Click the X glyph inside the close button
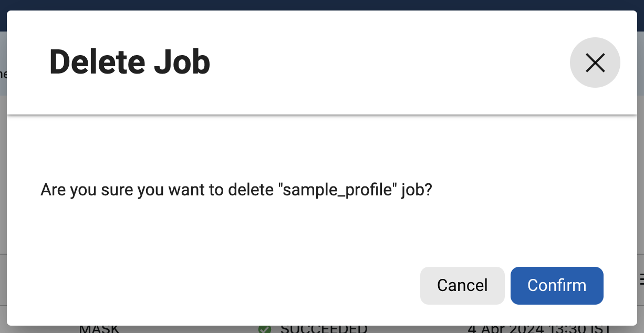Viewport: 644px width, 333px height. click(x=595, y=62)
